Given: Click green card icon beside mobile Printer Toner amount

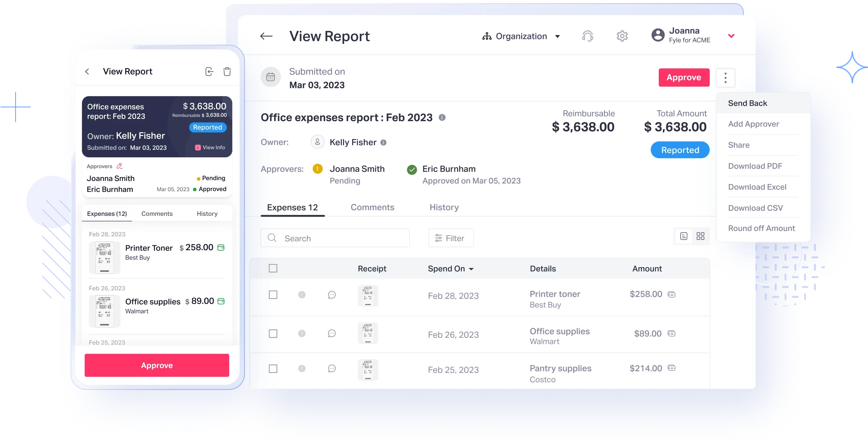Looking at the screenshot, I should point(221,248).
